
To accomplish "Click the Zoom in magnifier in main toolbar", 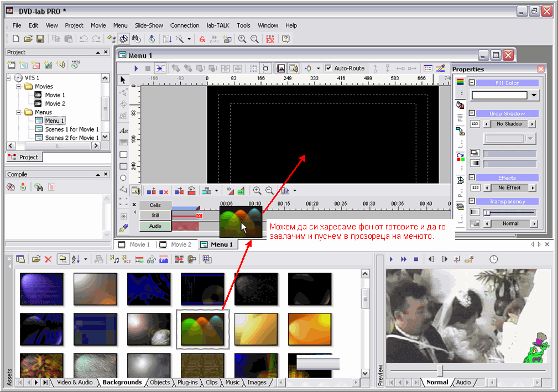I will point(242,39).
